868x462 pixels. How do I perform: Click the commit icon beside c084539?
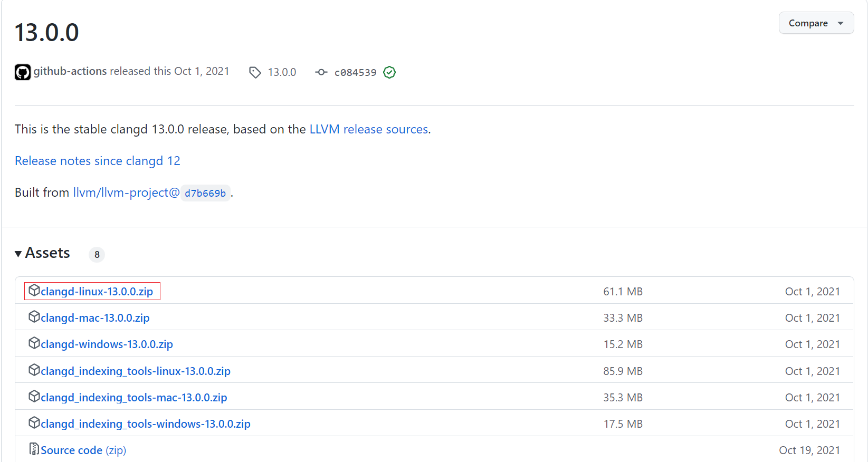(x=321, y=72)
